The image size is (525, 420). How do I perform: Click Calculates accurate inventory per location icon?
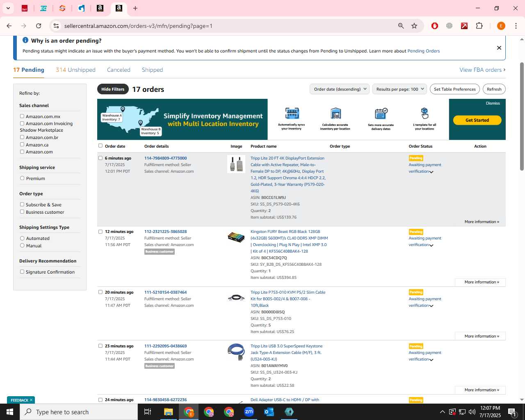(x=336, y=113)
